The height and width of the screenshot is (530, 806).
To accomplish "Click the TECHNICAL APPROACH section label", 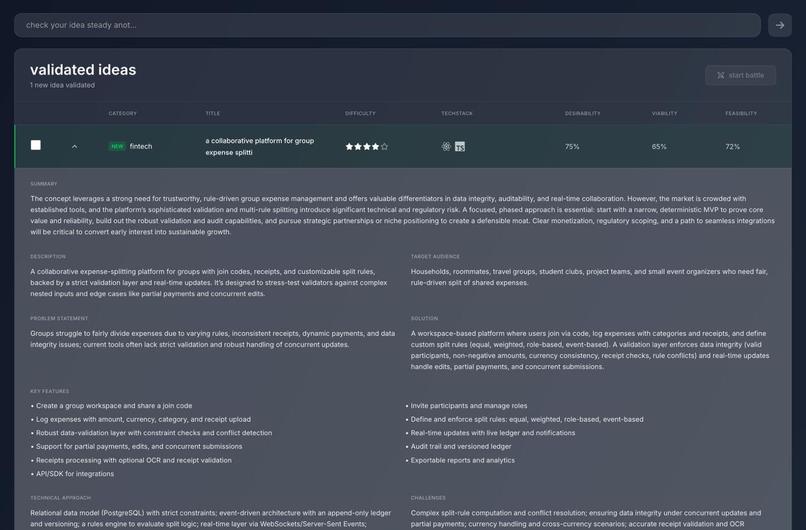I will click(61, 498).
